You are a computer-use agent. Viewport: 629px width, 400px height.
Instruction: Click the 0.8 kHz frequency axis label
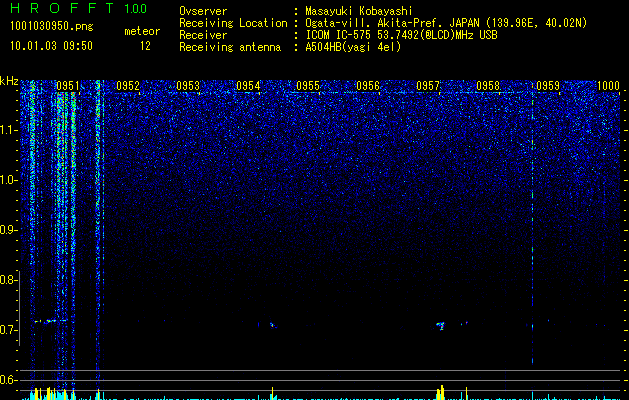click(x=8, y=280)
